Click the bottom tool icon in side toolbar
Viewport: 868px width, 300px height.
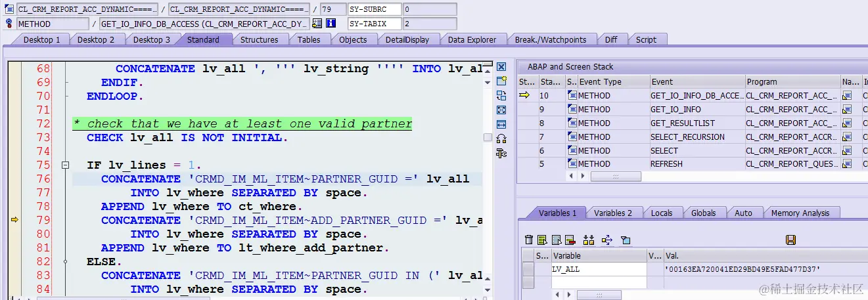tap(501, 153)
